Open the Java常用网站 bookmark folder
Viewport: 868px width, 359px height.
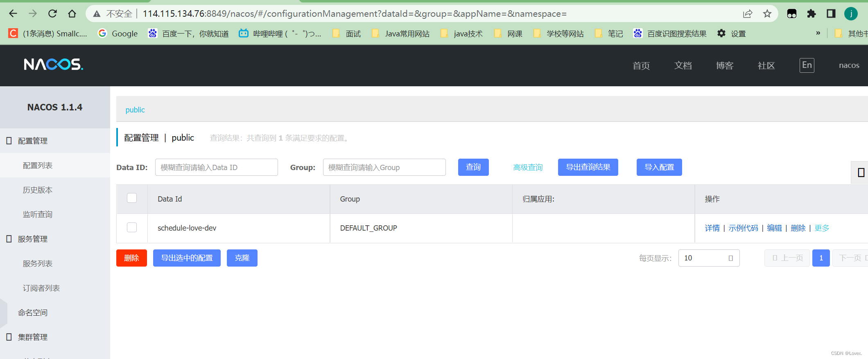(400, 34)
